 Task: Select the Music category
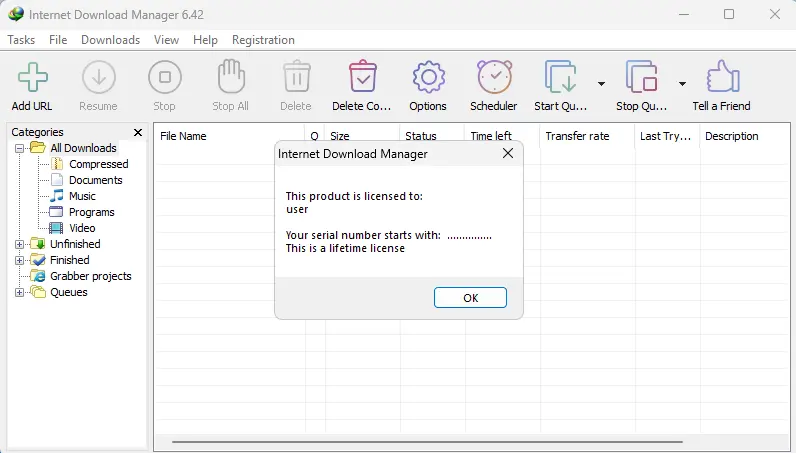click(82, 196)
